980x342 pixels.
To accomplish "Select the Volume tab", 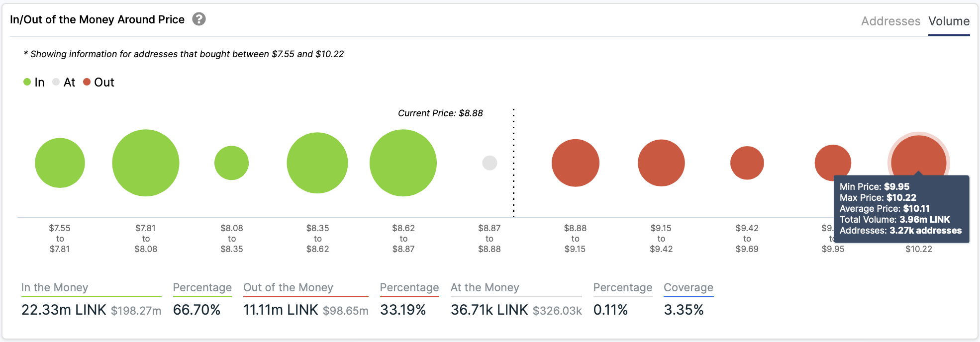I will [x=949, y=21].
